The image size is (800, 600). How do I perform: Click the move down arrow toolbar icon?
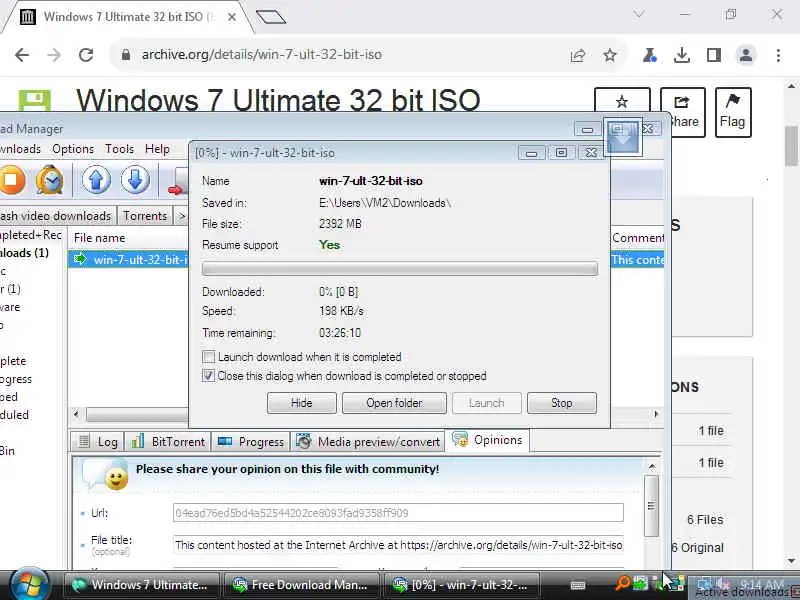pos(135,180)
